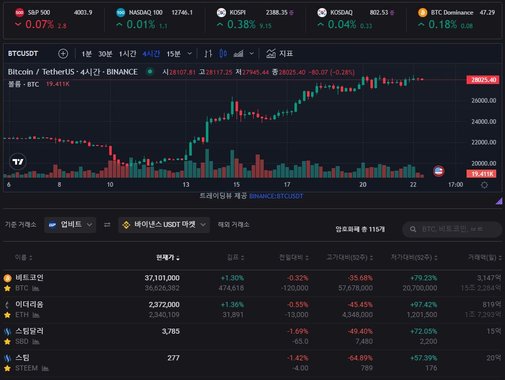505x380 pixels.
Task: Swap exchanges with the arrows icon
Action: click(107, 225)
